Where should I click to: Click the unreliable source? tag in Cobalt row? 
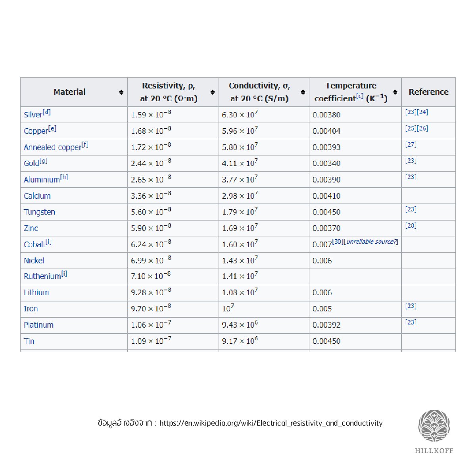click(x=371, y=242)
